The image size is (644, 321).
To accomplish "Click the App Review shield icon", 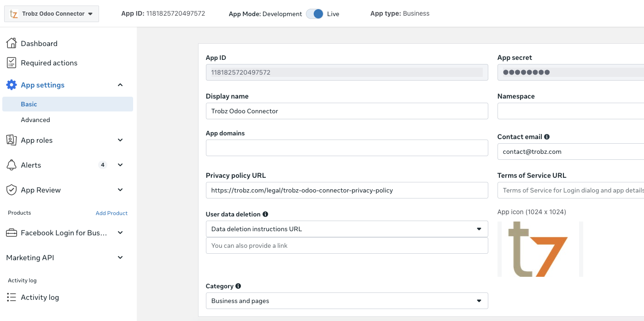I will coord(12,190).
